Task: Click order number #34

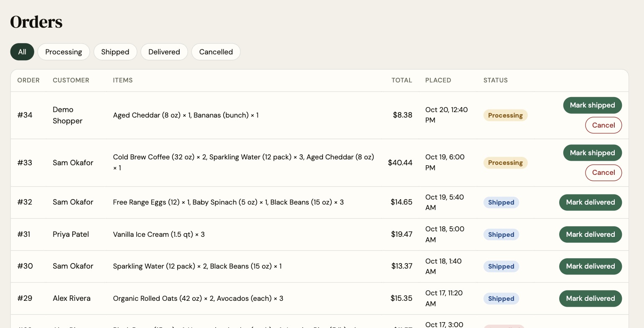Action: tap(25, 115)
